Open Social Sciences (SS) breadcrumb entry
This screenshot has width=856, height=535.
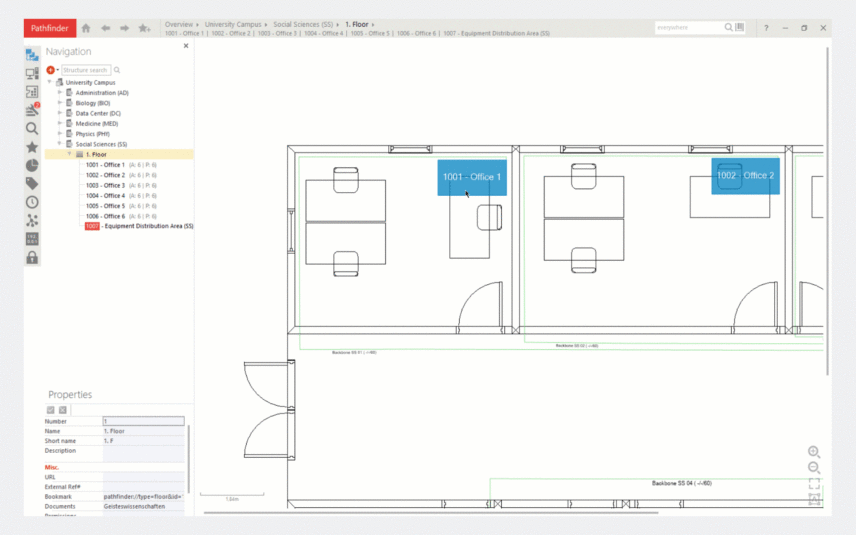[x=303, y=25]
